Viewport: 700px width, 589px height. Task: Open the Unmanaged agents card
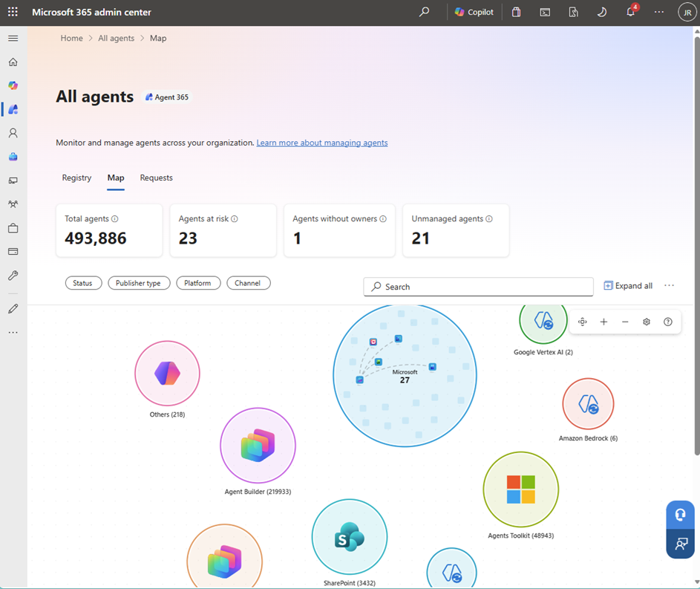[x=456, y=230]
